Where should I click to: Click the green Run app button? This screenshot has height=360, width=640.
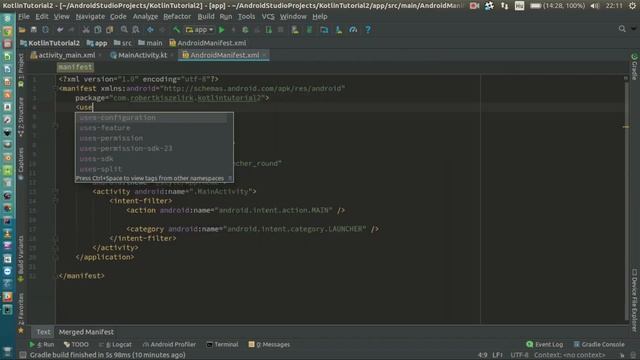tap(222, 30)
